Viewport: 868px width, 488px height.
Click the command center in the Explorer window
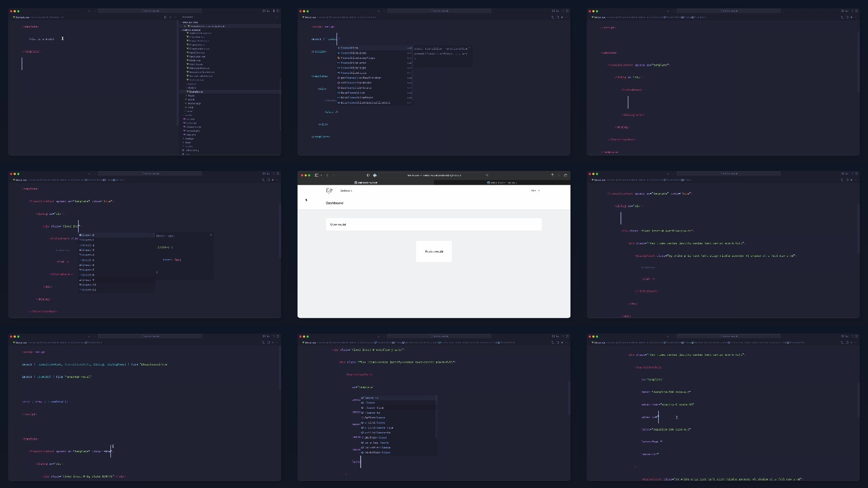click(150, 11)
